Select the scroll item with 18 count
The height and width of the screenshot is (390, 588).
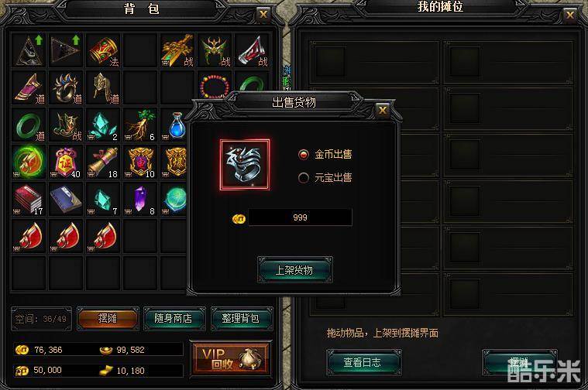tap(103, 162)
